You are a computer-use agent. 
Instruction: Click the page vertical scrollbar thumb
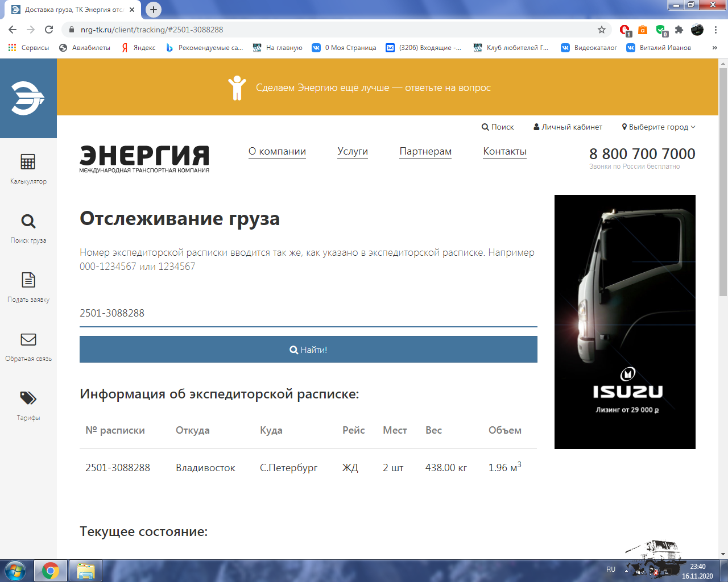point(723,182)
